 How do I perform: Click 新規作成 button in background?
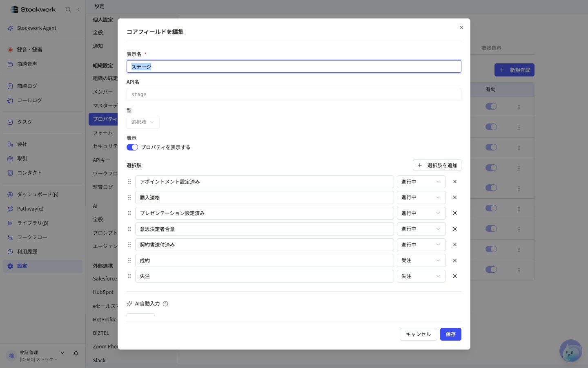coord(514,70)
